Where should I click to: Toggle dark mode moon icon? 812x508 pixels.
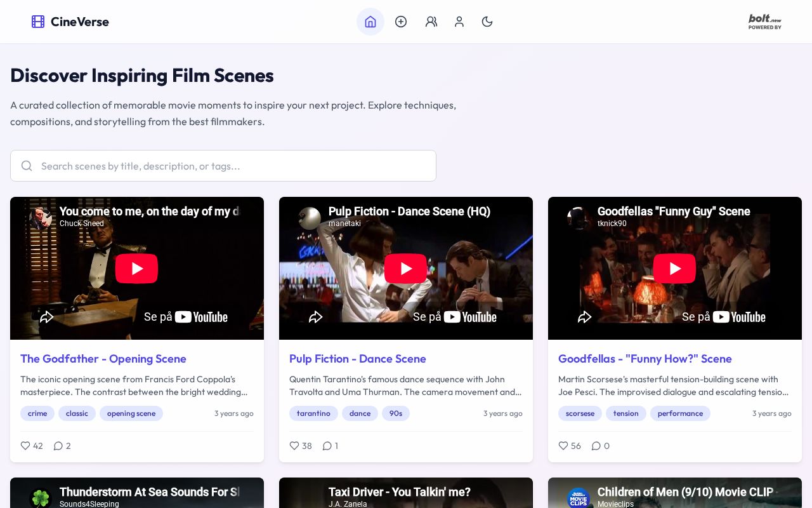coord(487,22)
